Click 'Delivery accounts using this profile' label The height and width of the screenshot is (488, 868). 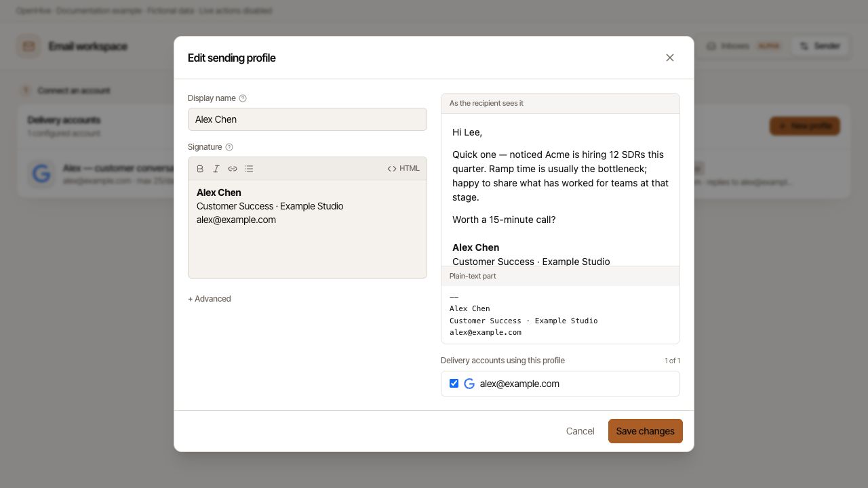[x=502, y=361]
